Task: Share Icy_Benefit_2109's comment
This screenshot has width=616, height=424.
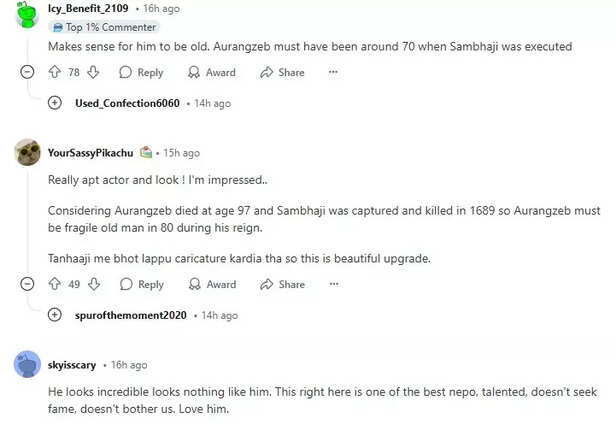Action: (x=282, y=72)
